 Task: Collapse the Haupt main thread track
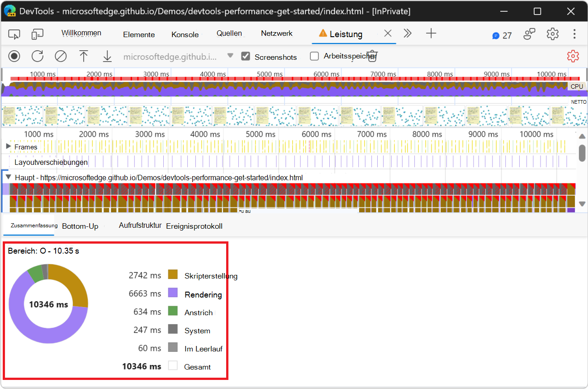pyautogui.click(x=8, y=178)
